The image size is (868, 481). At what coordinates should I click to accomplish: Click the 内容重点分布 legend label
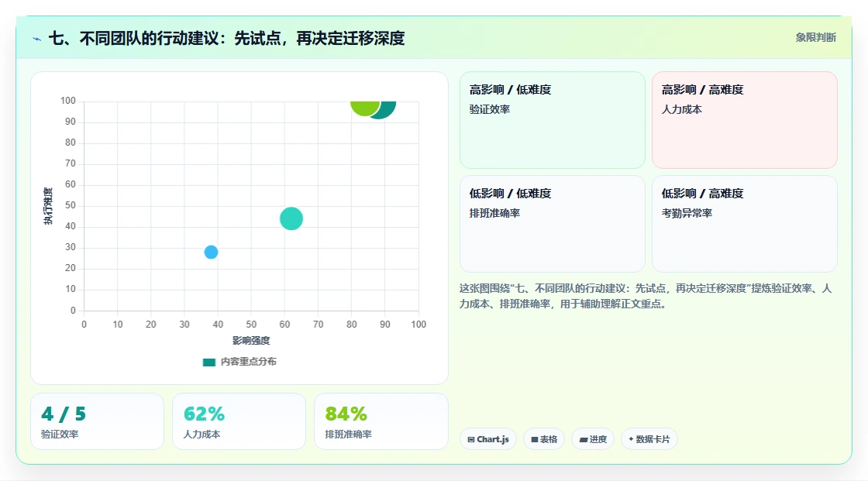[249, 362]
